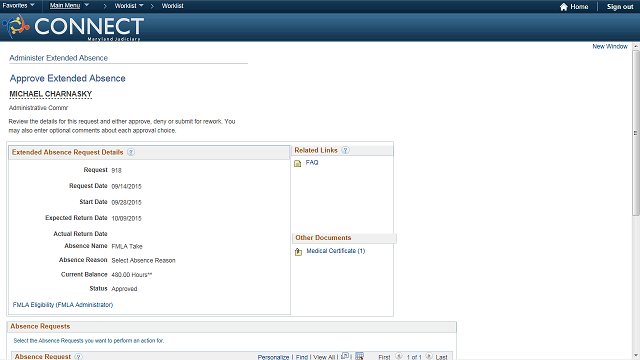The height and width of the screenshot is (360, 640).
Task: Click the zoom grid popup icon
Action: [345, 356]
